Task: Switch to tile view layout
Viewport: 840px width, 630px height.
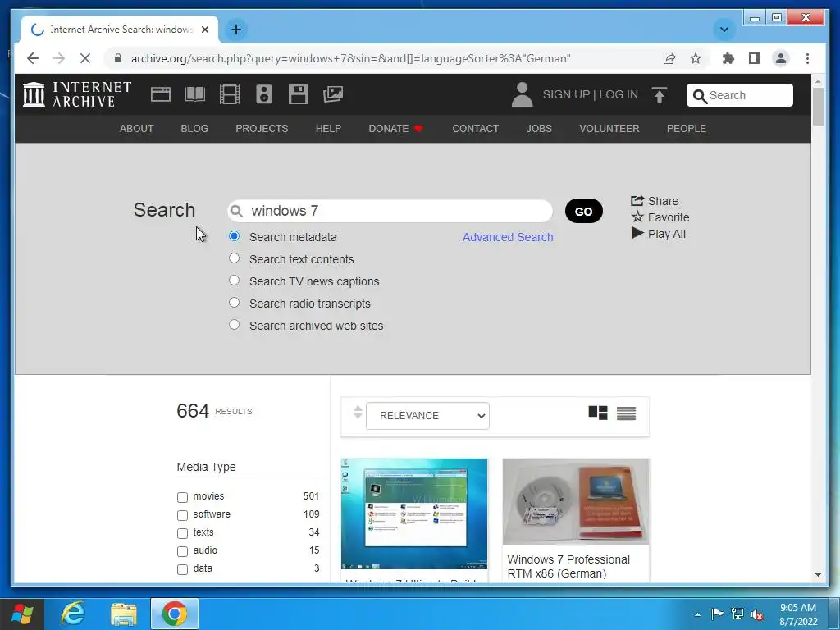Action: tap(598, 413)
